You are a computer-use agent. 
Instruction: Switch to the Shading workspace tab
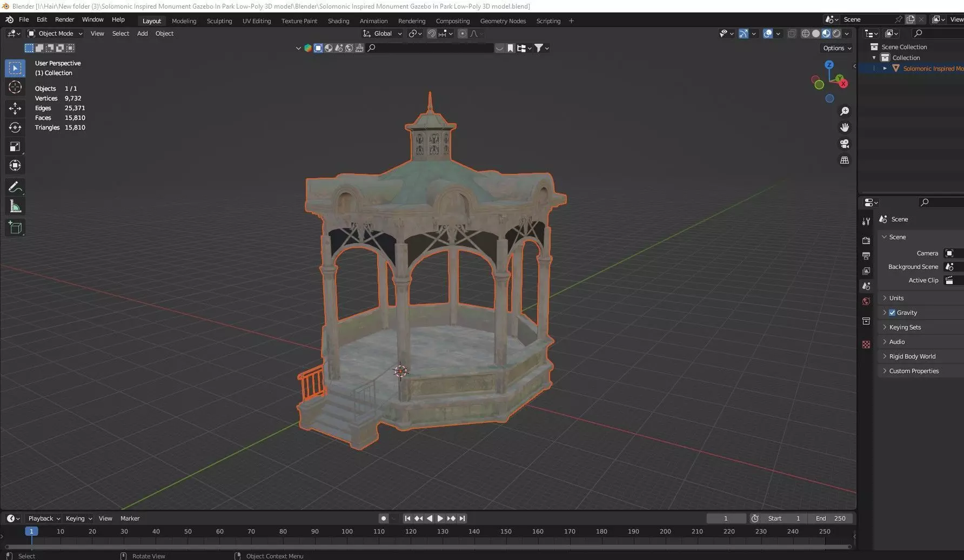point(338,21)
